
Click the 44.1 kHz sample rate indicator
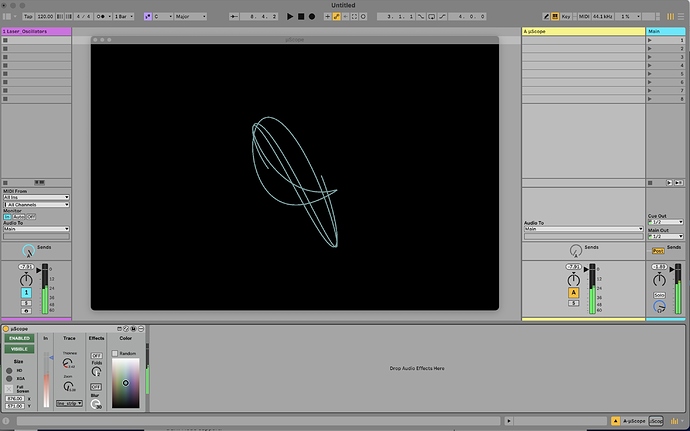pos(602,16)
